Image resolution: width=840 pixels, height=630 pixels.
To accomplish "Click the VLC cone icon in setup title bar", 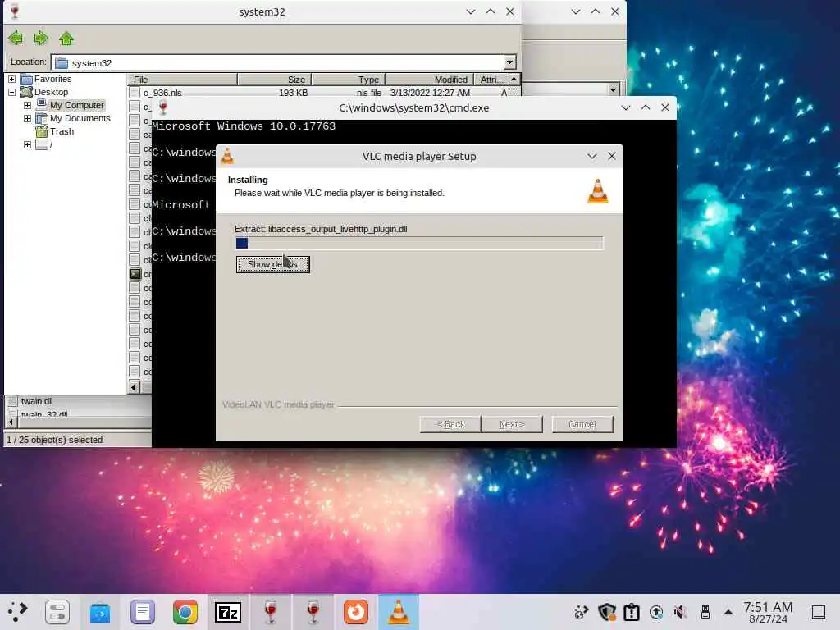I will click(x=227, y=156).
